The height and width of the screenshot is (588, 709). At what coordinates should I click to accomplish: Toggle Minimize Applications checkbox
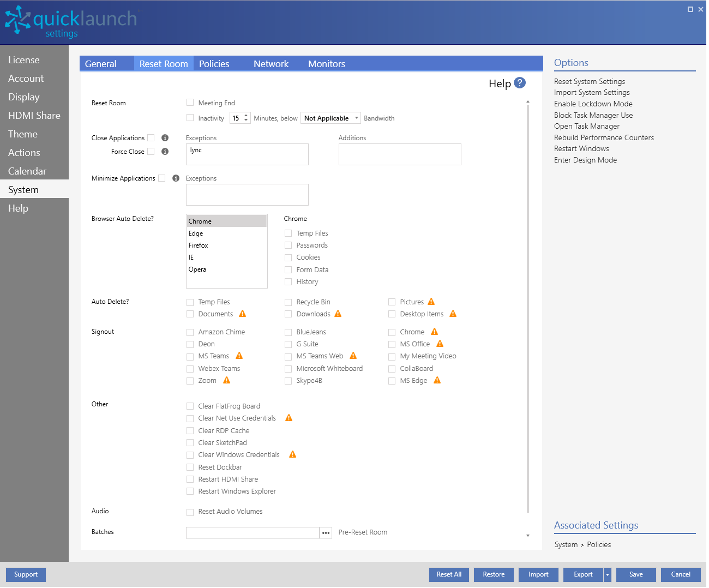(161, 178)
